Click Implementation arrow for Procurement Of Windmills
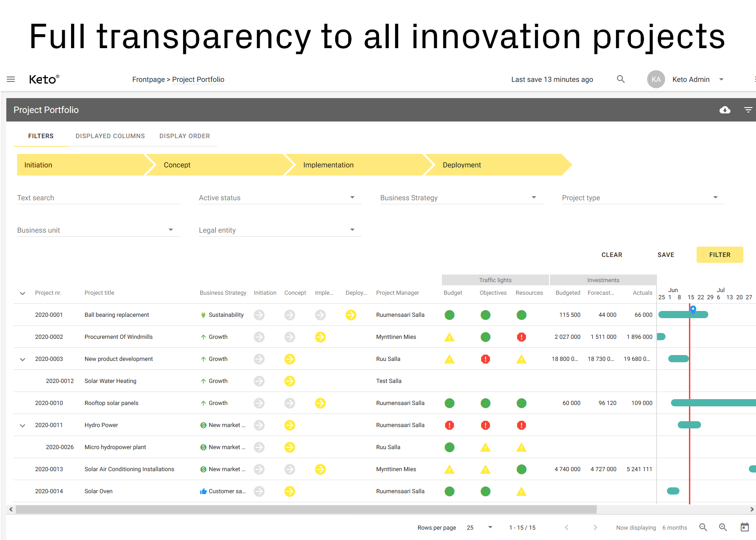Viewport: 756px width, 540px height. tap(320, 337)
